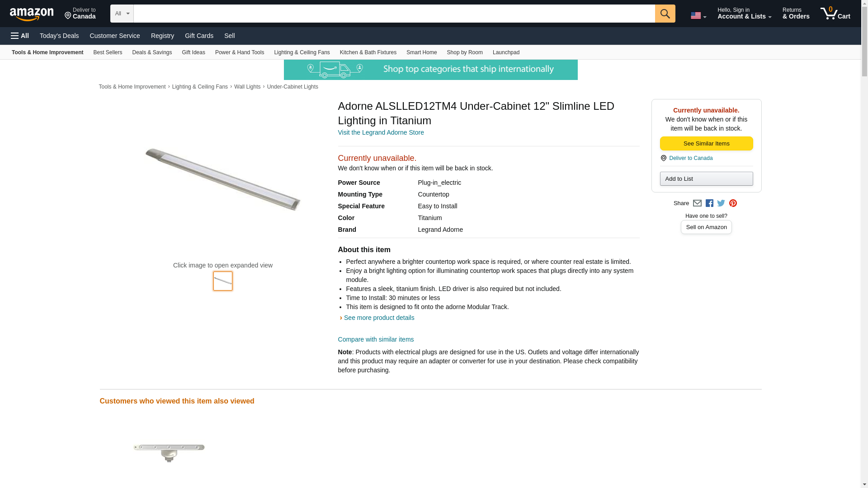Screen dimensions: 868x488
Task: Click the search magnifier button
Action: click(665, 14)
